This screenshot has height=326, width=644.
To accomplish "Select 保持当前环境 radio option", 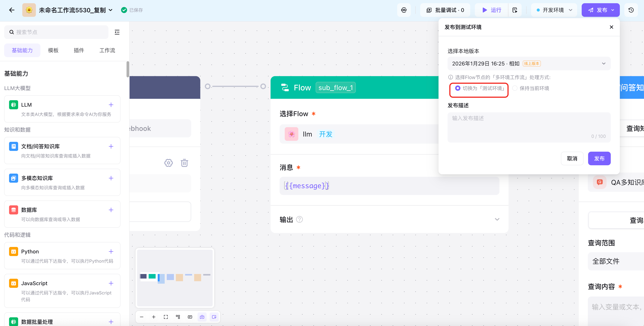I will tap(515, 88).
